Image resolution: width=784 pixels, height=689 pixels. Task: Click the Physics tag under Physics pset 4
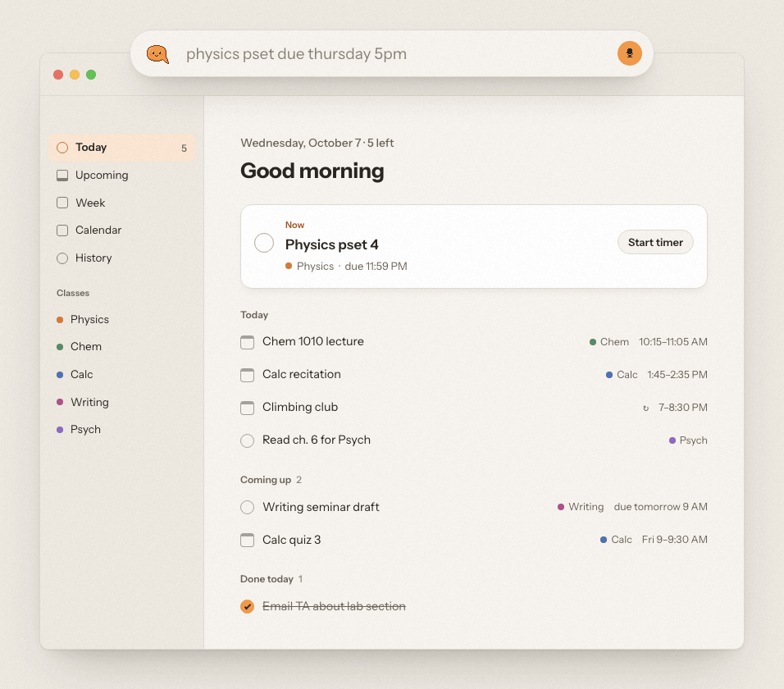click(x=309, y=266)
